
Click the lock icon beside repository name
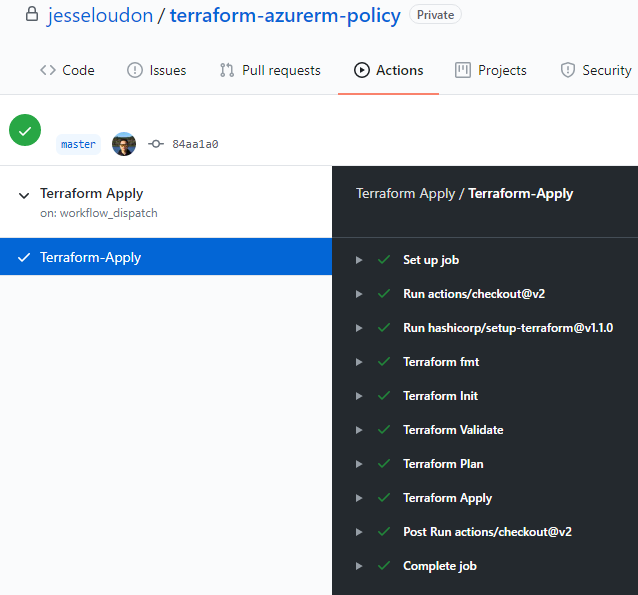click(x=32, y=15)
